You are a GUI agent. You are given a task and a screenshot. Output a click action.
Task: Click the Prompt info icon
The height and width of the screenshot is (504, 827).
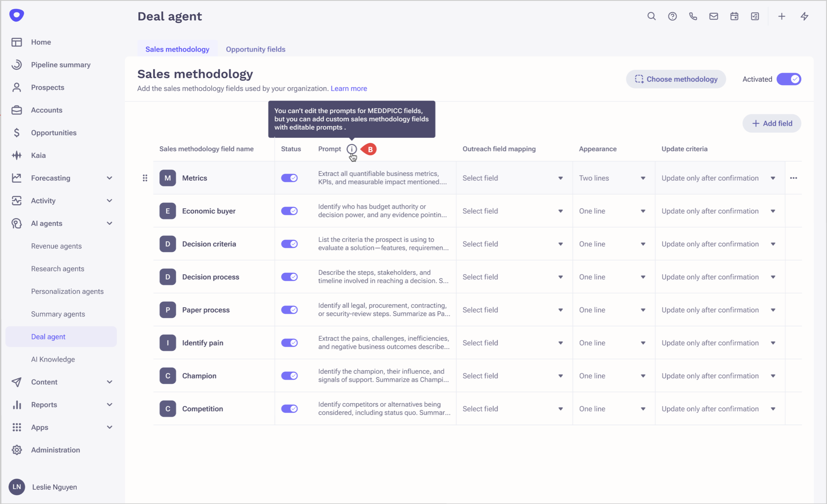click(x=351, y=149)
